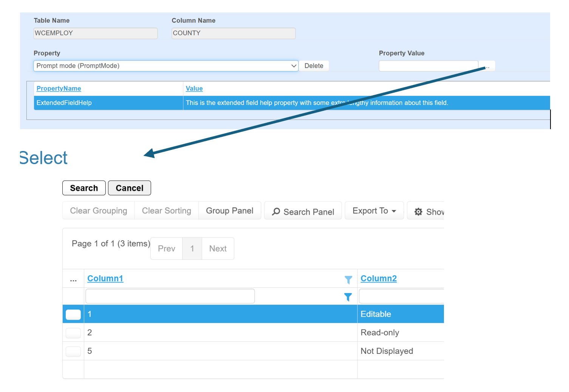The height and width of the screenshot is (392, 569).
Task: Sort by the Column2 header link
Action: click(x=378, y=278)
